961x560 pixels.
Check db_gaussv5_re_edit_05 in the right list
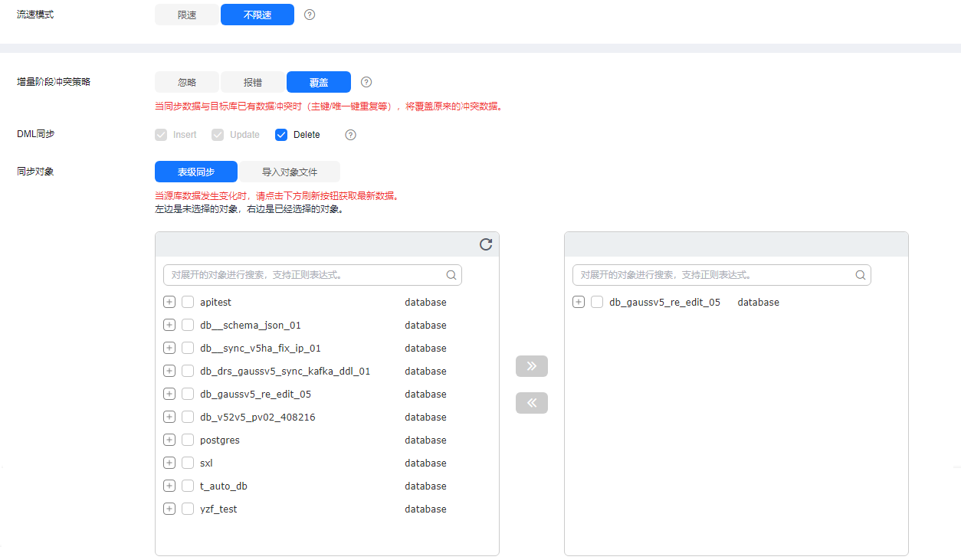pyautogui.click(x=597, y=302)
